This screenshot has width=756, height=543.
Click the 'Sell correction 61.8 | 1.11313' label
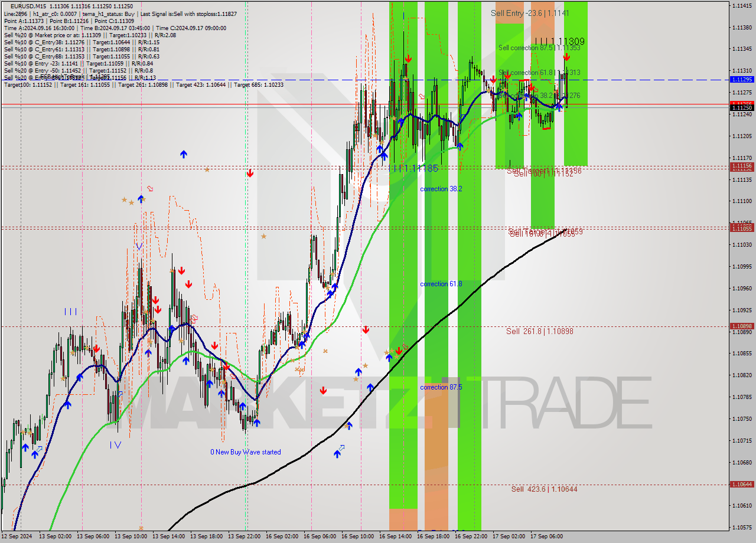(x=539, y=73)
